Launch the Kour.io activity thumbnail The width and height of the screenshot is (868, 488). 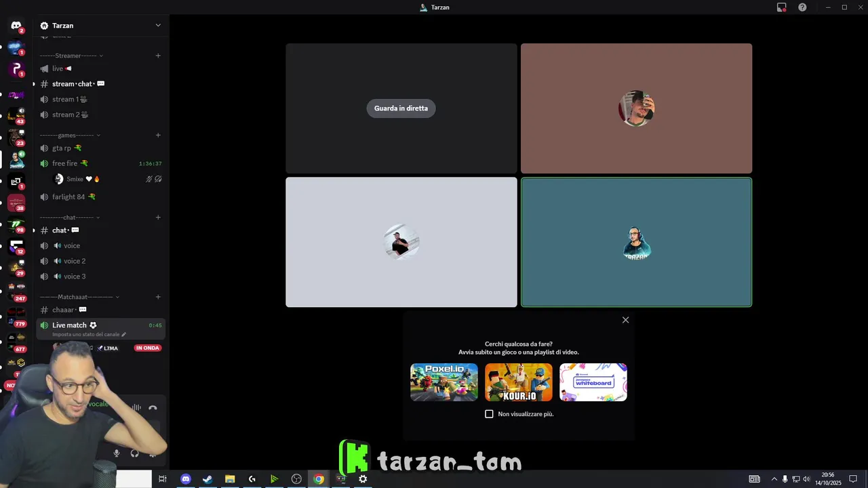click(x=519, y=382)
